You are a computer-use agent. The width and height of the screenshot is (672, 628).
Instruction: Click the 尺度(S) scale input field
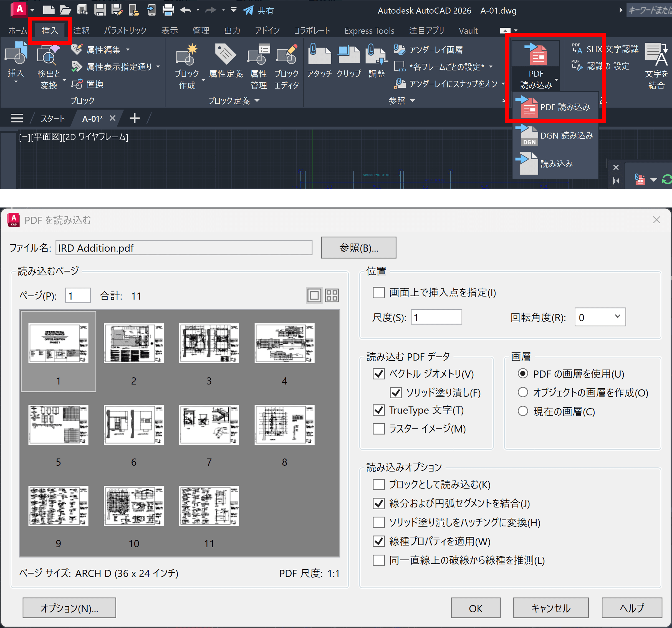pos(436,317)
